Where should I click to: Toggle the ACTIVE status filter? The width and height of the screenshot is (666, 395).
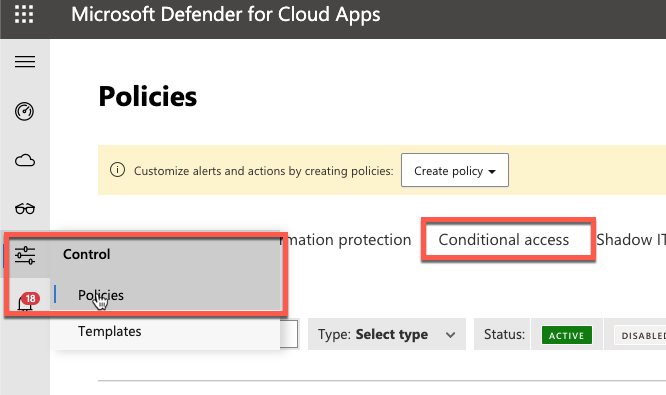pos(567,335)
